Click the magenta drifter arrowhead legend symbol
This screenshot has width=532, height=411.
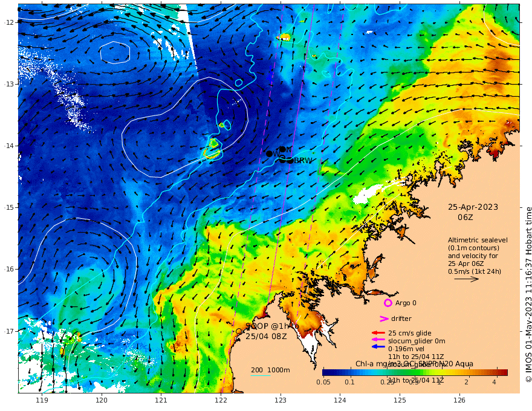pyautogui.click(x=384, y=319)
